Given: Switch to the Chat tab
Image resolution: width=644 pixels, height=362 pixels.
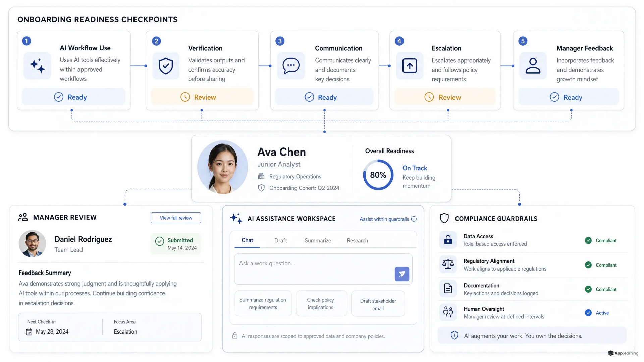Looking at the screenshot, I should 247,240.
